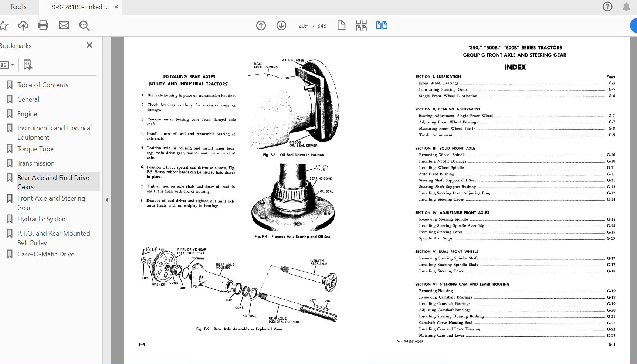Email this document as attachment
Image resolution: width=637 pixels, height=364 pixels.
64,25
